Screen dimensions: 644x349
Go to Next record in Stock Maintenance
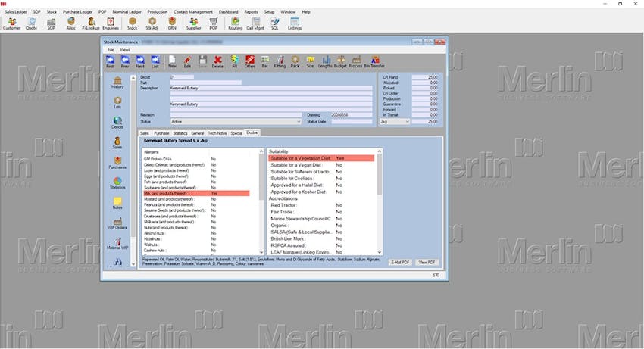(x=140, y=61)
